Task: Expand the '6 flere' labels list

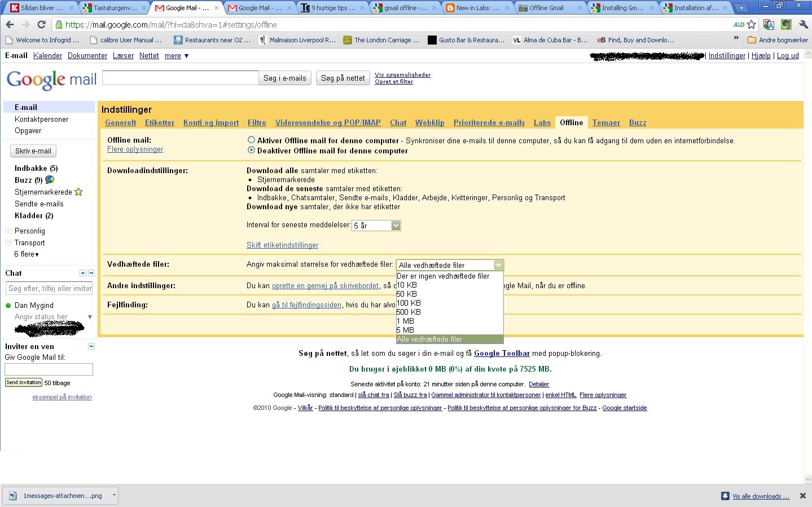Action: (27, 254)
